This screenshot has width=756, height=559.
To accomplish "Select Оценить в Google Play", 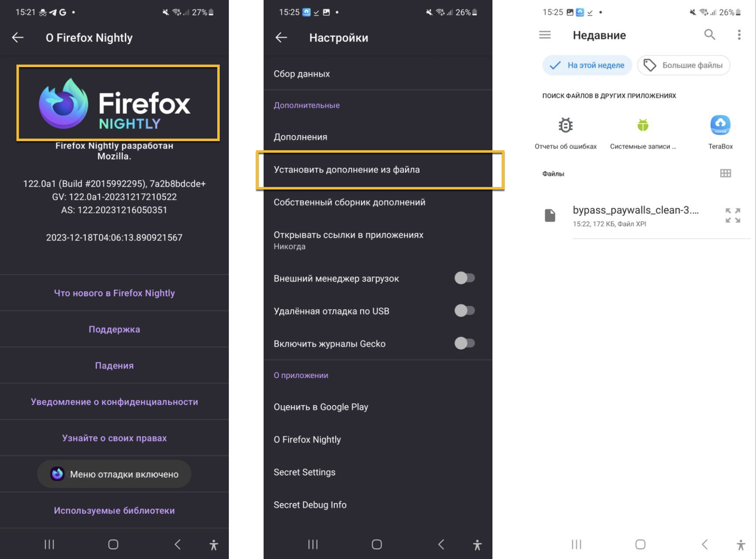I will click(378, 407).
